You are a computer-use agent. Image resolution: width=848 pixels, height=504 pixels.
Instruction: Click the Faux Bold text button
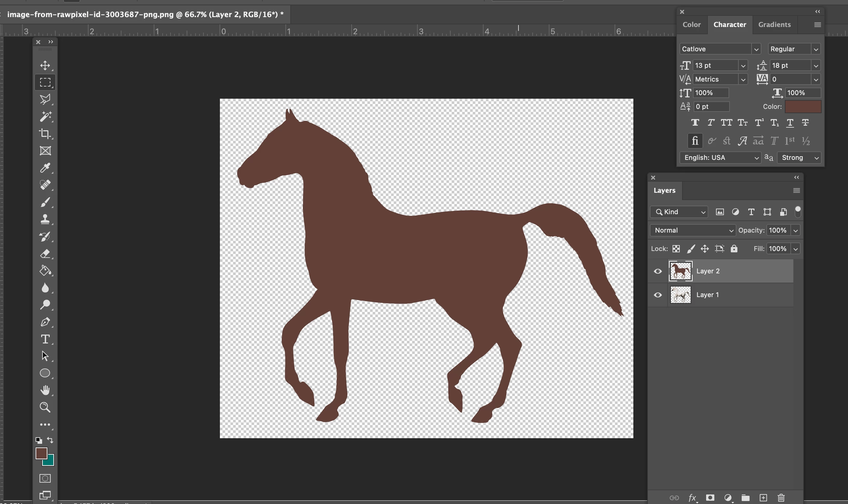695,123
